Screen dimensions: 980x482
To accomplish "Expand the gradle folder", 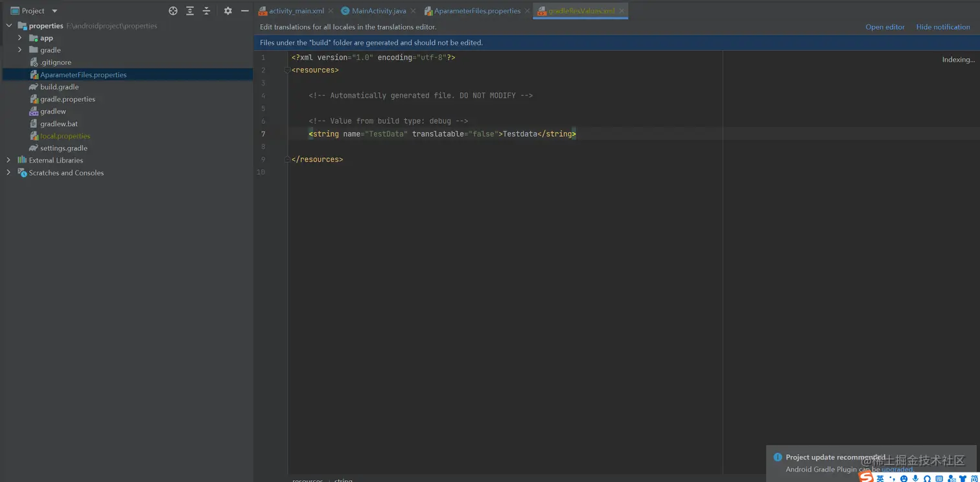I will tap(19, 50).
